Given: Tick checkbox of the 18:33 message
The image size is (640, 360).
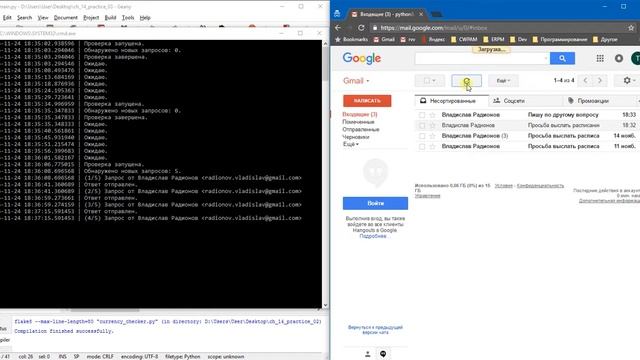Looking at the screenshot, I should coord(422,115).
